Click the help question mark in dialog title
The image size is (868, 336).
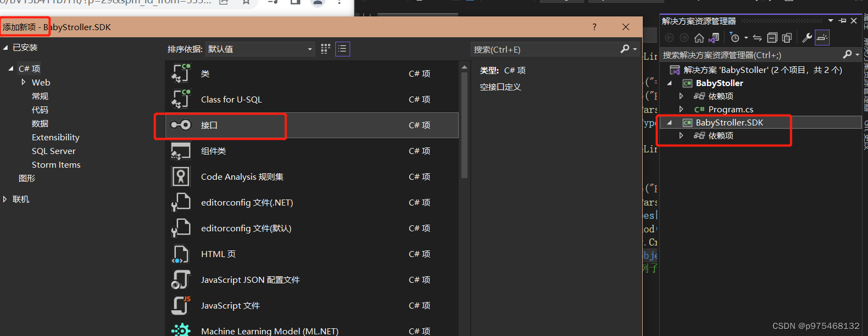tap(595, 27)
